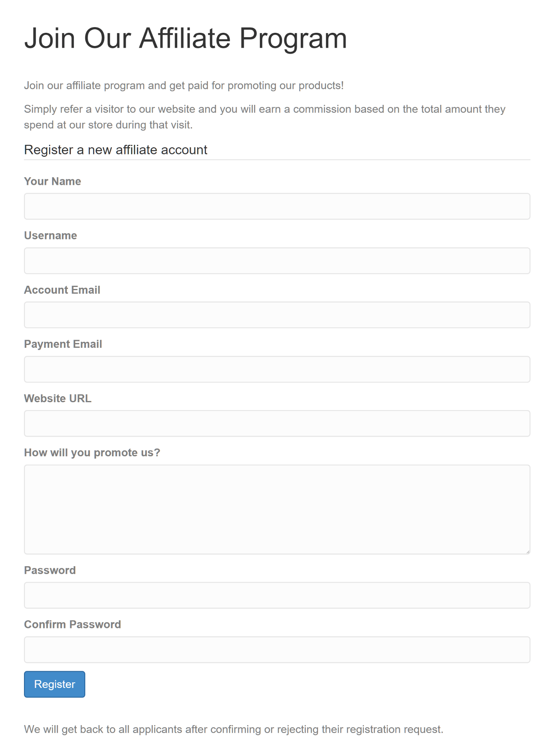Select the Username label
Image resolution: width=560 pixels, height=754 pixels.
(50, 236)
